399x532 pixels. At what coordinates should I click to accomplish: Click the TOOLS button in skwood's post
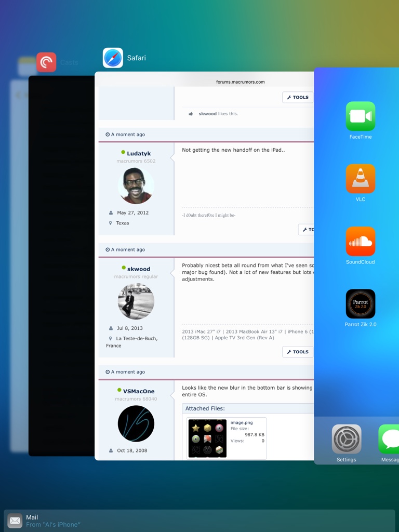tap(298, 352)
